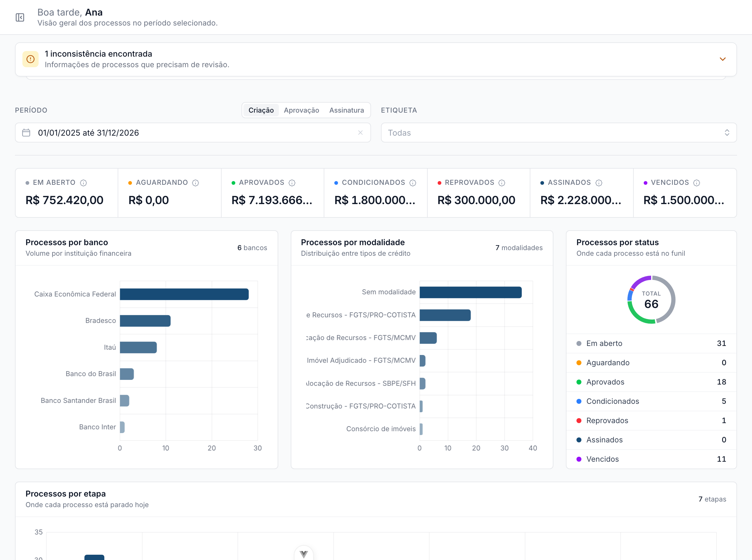This screenshot has width=752, height=560.
Task: Click the Sem modalidade bar
Action: click(x=471, y=292)
